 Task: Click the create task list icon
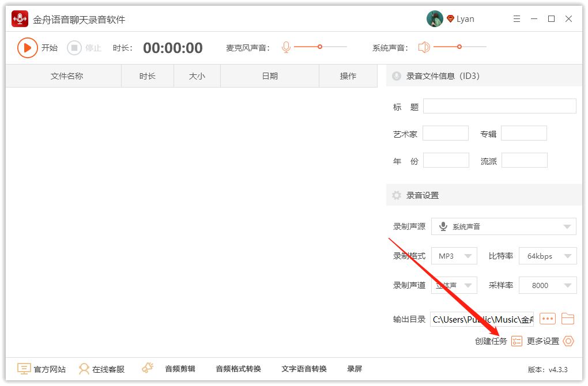point(517,341)
